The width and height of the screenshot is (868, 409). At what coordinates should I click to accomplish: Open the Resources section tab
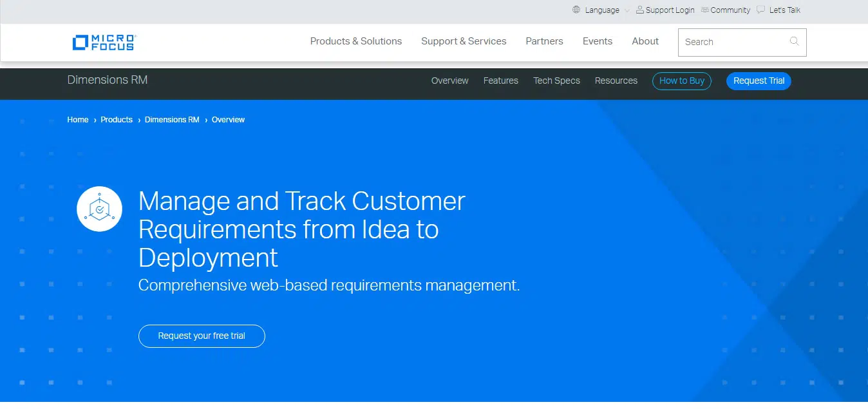616,81
